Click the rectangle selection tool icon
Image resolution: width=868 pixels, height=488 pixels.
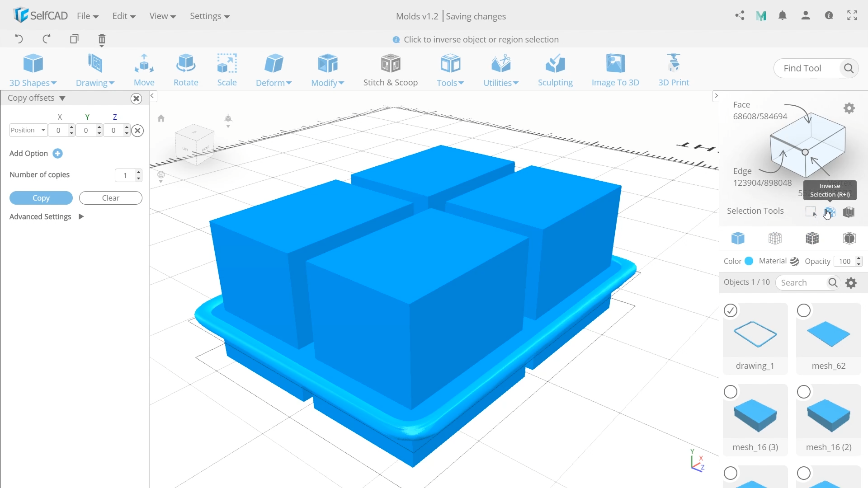(x=811, y=212)
